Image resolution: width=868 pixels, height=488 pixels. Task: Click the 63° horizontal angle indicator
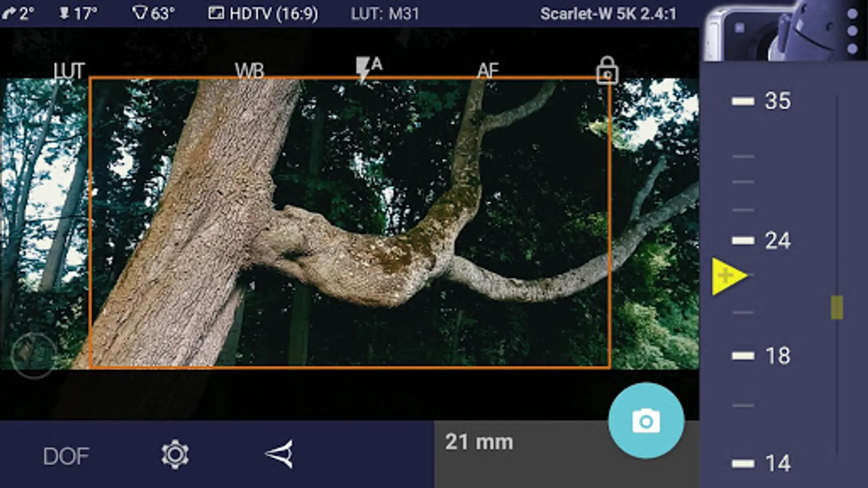(x=154, y=13)
